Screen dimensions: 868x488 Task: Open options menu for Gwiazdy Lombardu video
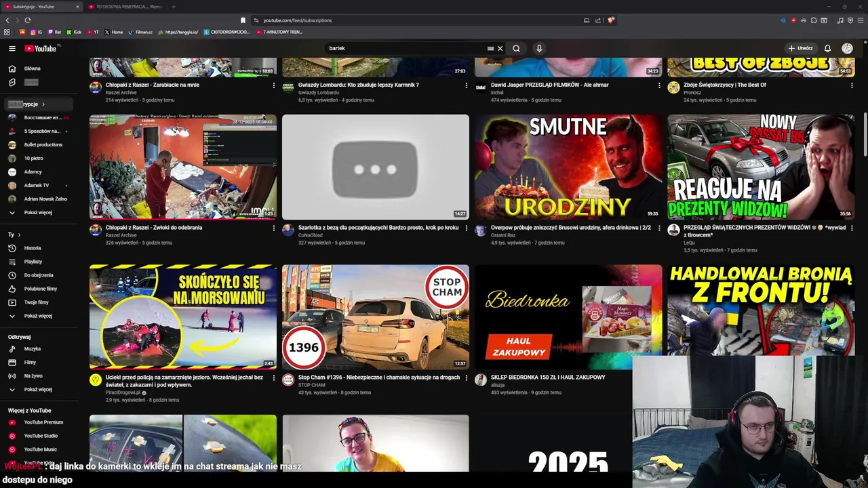pos(467,85)
